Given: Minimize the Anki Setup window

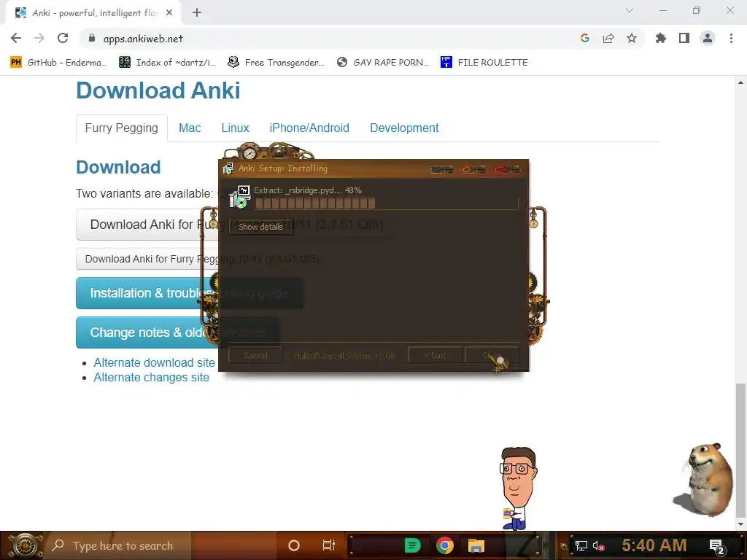Looking at the screenshot, I should 441,169.
